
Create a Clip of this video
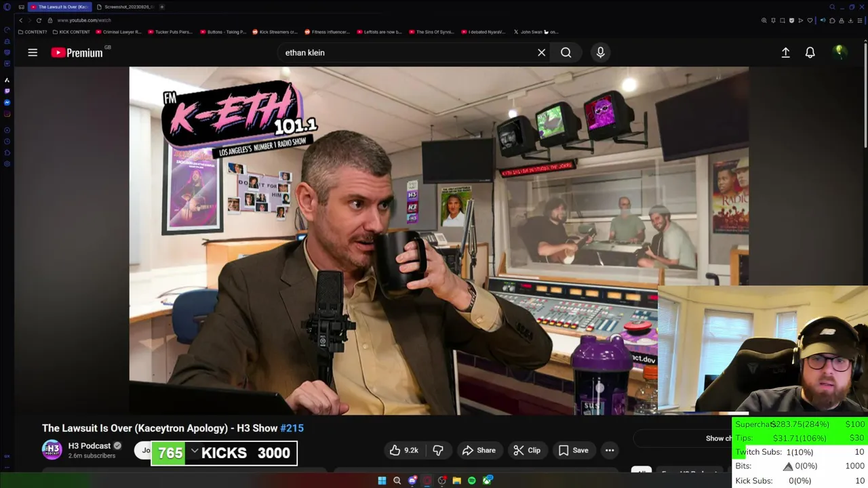[x=527, y=450]
